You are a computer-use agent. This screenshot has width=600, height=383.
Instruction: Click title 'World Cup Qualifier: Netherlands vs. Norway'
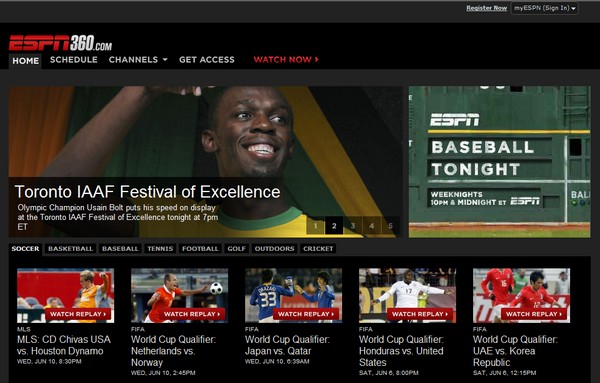click(173, 351)
